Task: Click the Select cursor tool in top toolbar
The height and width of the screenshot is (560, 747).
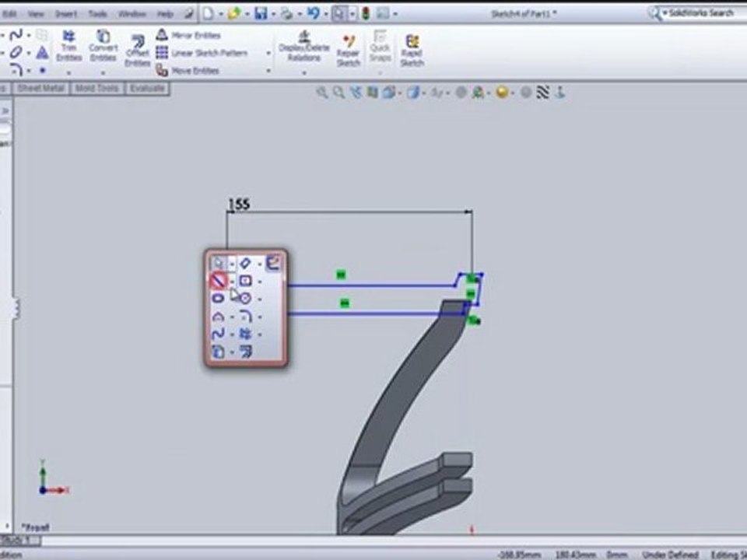Action: pyautogui.click(x=338, y=14)
